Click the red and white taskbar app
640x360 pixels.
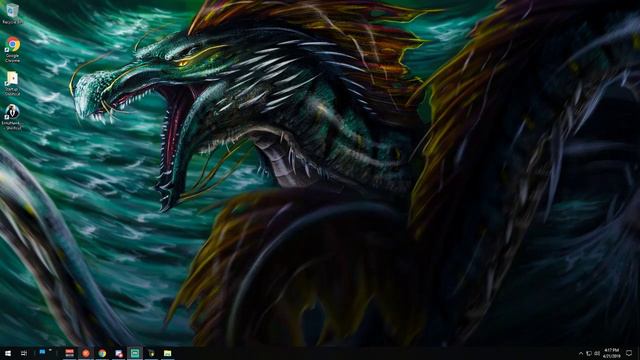coord(70,353)
